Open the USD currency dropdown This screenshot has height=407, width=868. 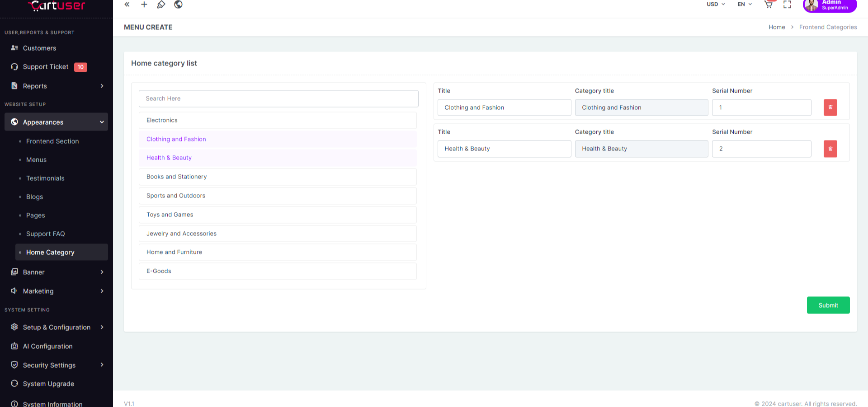tap(716, 5)
